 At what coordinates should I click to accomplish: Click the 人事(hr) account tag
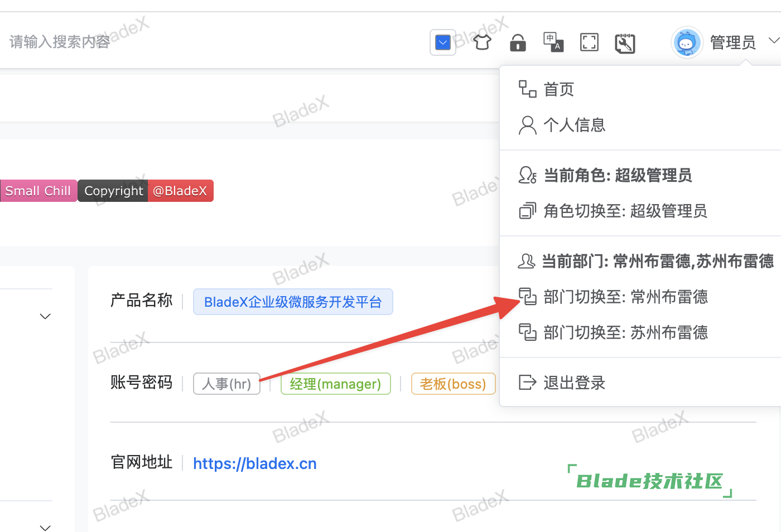click(x=226, y=384)
